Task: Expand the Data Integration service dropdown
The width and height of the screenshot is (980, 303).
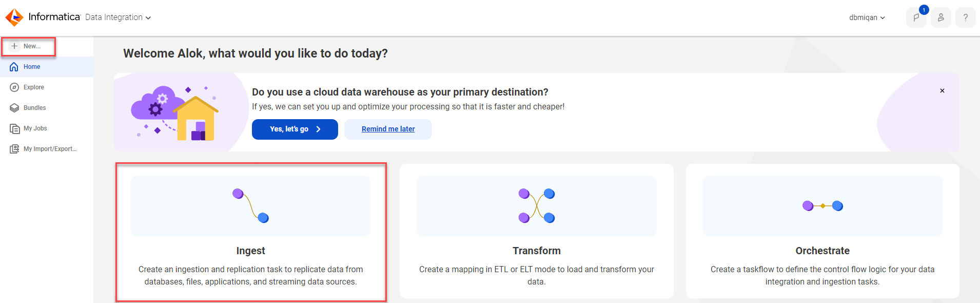Action: pos(118,17)
